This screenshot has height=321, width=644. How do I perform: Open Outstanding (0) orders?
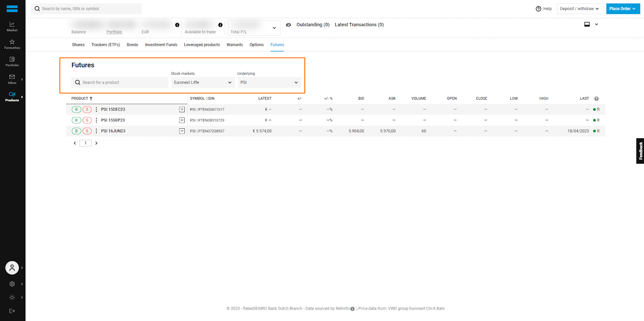point(313,25)
